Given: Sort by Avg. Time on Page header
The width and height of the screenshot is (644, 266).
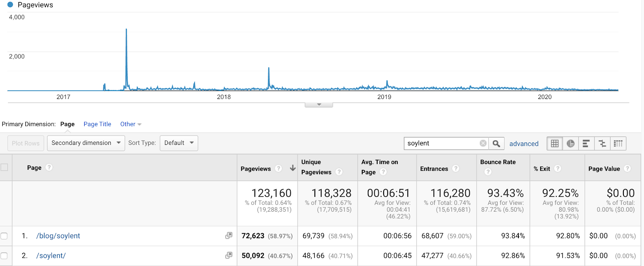Looking at the screenshot, I should pos(380,167).
